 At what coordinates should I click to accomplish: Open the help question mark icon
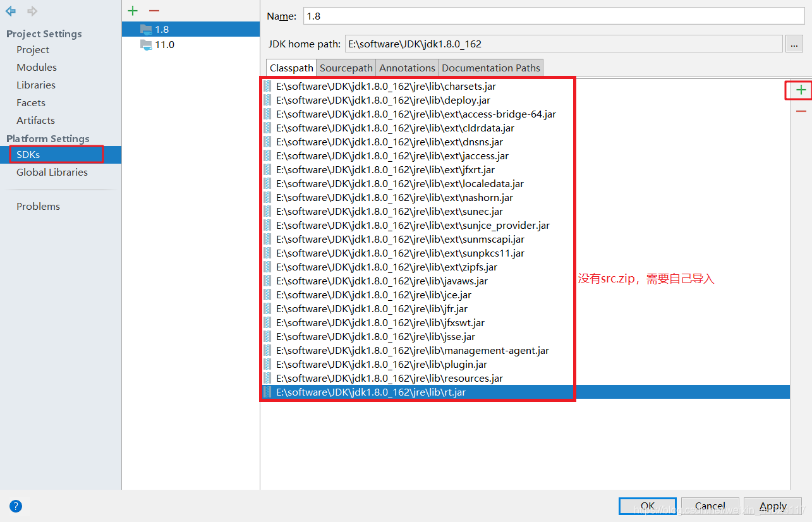point(16,506)
